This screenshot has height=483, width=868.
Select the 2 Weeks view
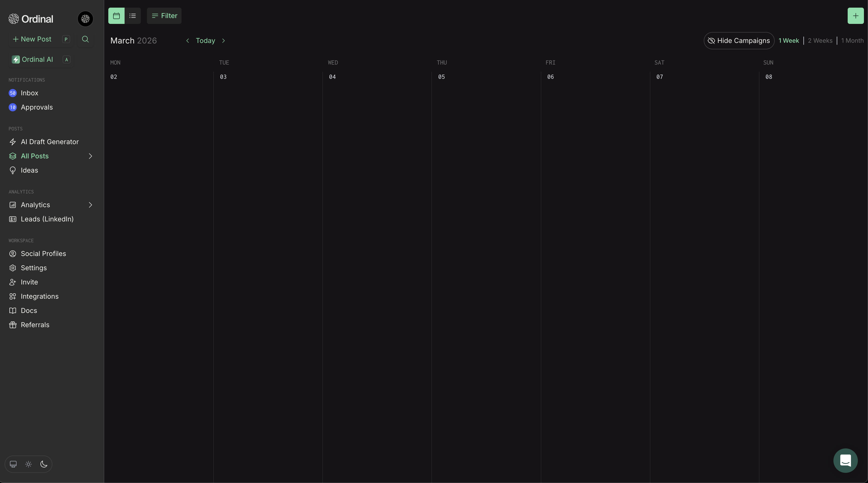click(820, 41)
